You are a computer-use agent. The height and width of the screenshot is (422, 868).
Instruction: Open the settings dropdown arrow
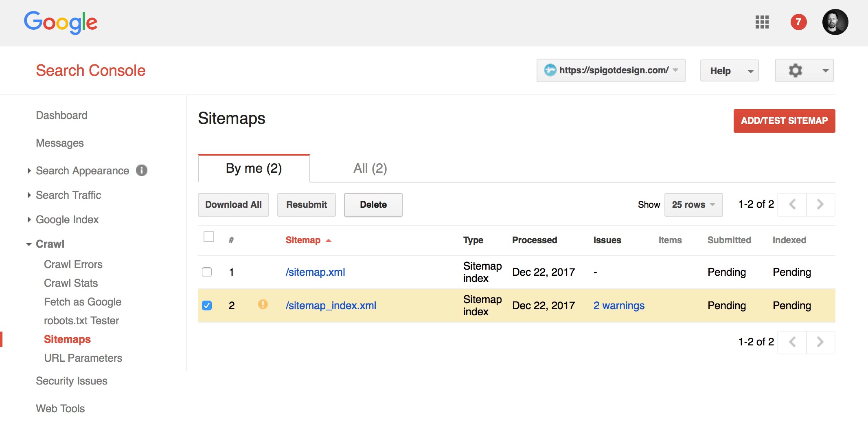point(825,71)
